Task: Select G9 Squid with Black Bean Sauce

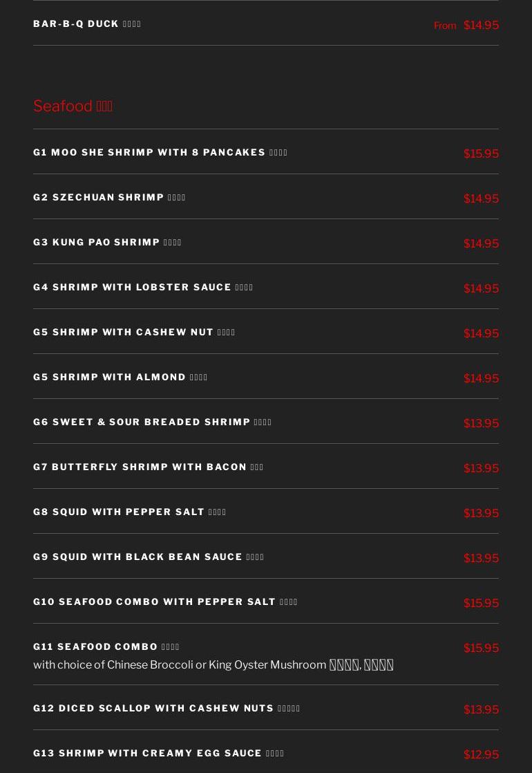Action: click(149, 557)
